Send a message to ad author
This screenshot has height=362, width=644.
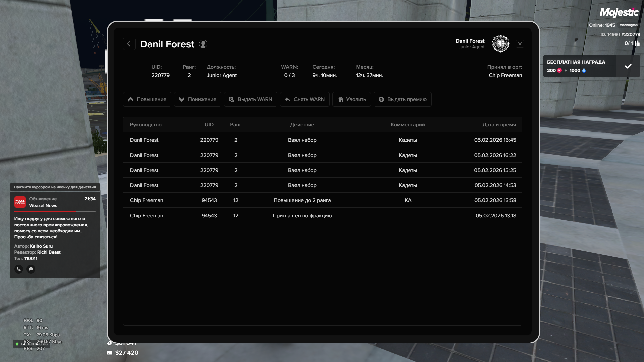(x=31, y=269)
